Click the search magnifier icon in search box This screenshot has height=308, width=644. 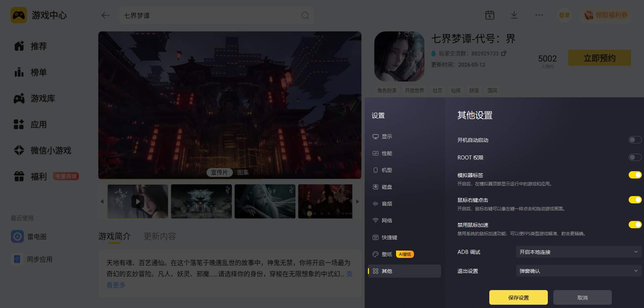(305, 15)
